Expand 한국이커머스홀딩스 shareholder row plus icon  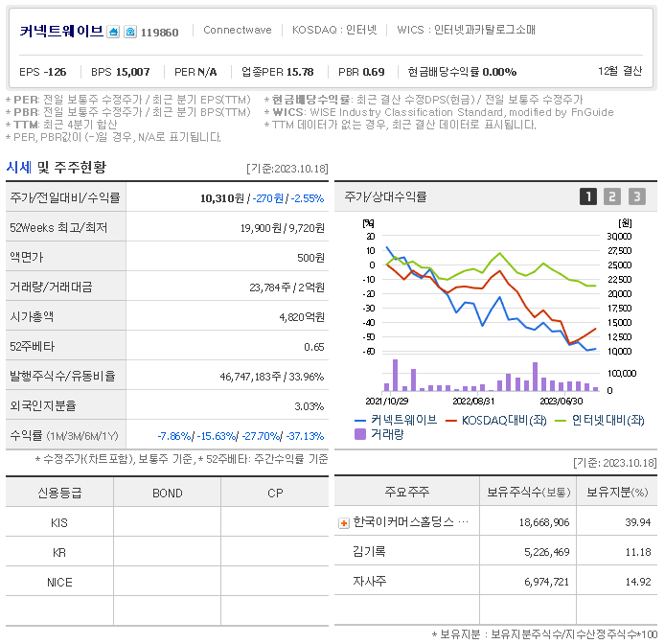click(x=344, y=523)
